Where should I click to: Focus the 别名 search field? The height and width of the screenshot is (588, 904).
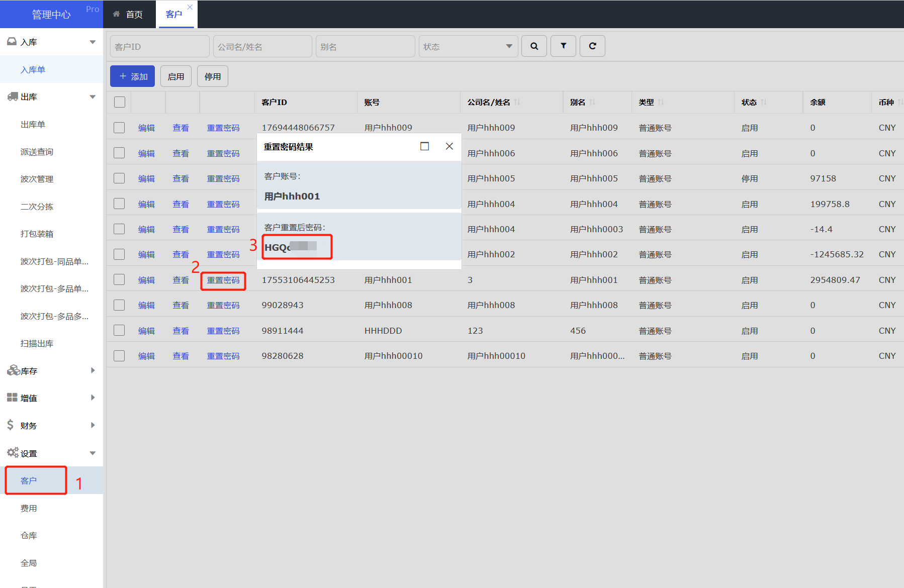coord(365,46)
